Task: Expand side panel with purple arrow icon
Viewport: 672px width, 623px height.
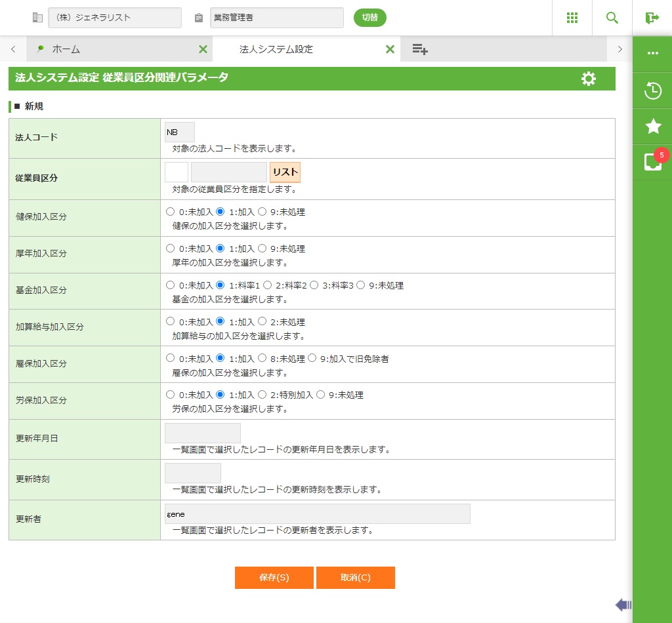Action: point(623,605)
